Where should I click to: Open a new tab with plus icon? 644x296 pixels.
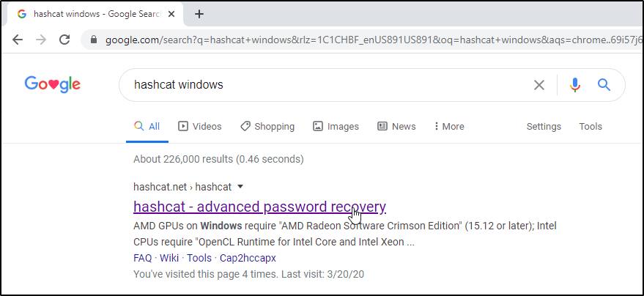click(199, 14)
